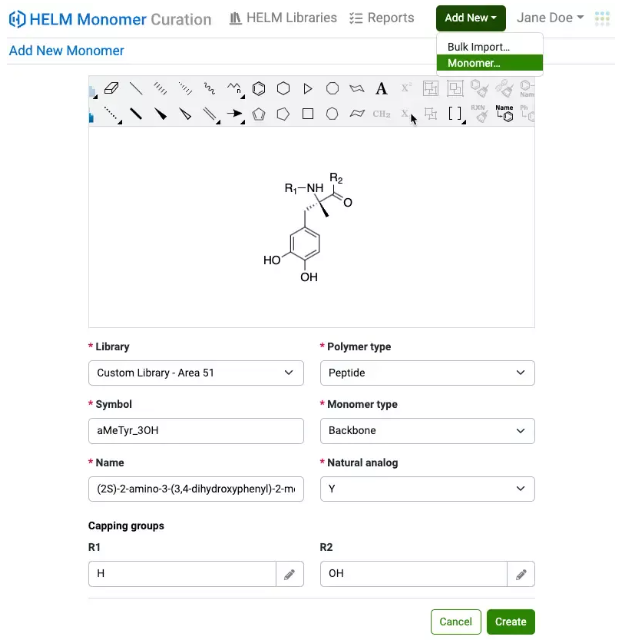Select the text tool (A)
The height and width of the screenshot is (641, 618).
click(x=381, y=88)
